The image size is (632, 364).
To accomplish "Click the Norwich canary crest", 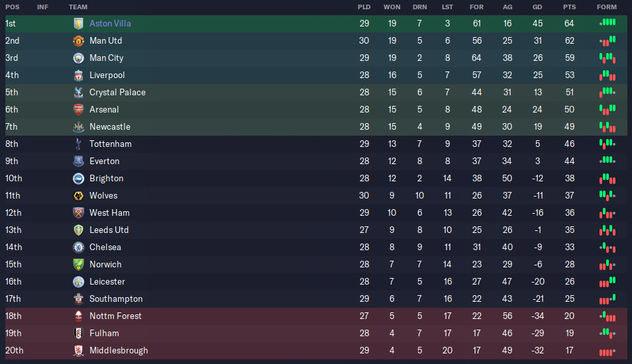I will coord(79,265).
